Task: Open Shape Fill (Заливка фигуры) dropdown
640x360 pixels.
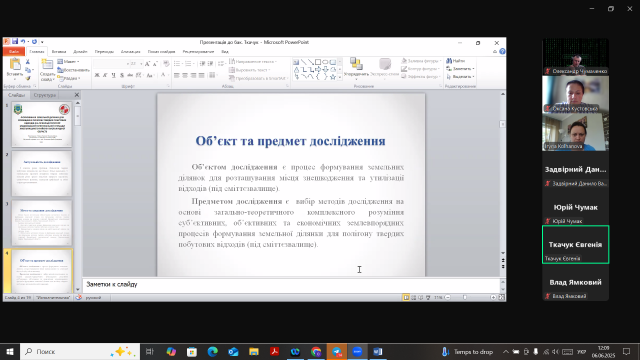Action: [421, 61]
